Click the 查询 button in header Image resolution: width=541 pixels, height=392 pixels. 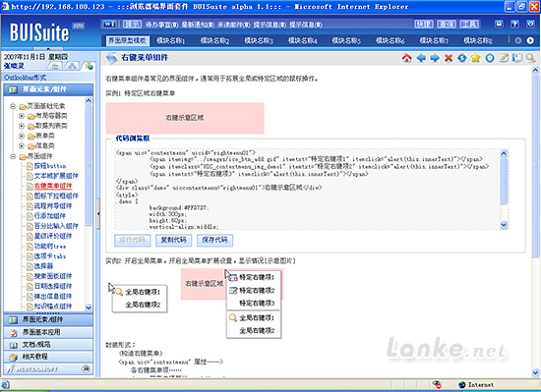(447, 25)
